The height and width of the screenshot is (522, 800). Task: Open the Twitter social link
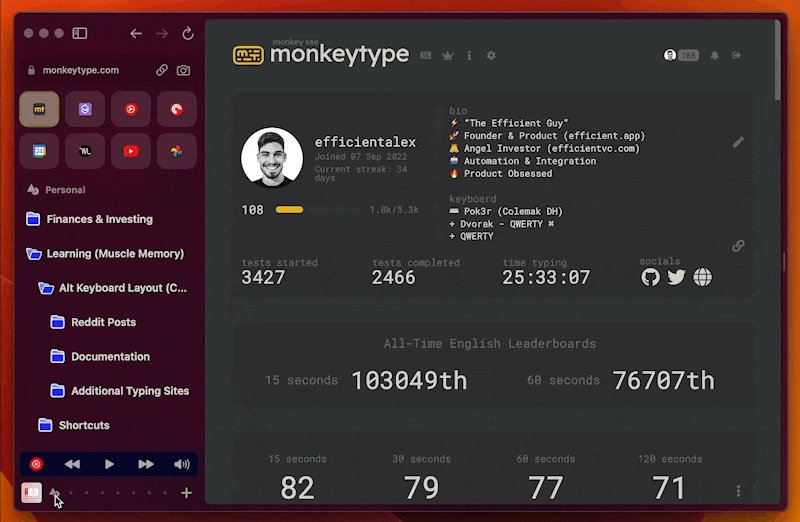pos(677,277)
